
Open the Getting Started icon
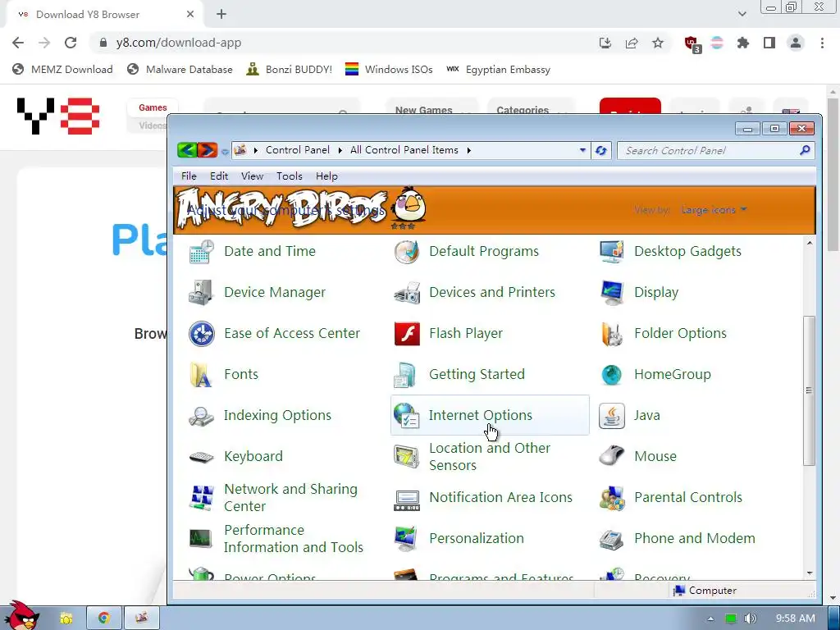(407, 374)
